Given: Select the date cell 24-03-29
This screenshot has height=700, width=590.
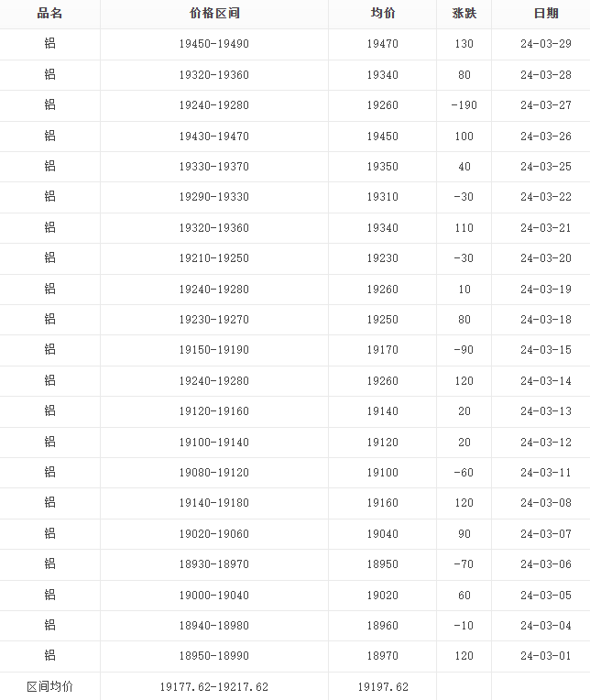Looking at the screenshot, I should (x=545, y=44).
